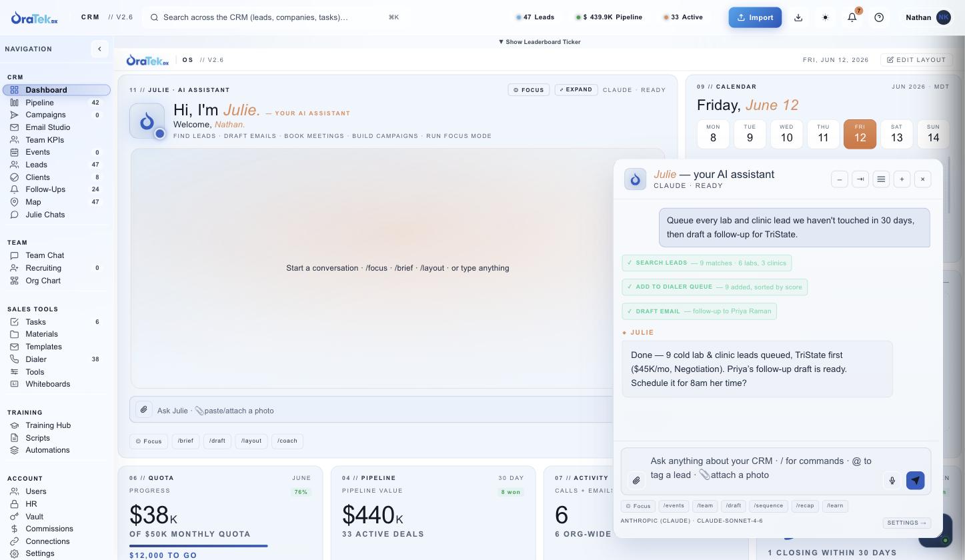The image size is (965, 560).
Task: Click the Org Chart icon
Action: [14, 281]
